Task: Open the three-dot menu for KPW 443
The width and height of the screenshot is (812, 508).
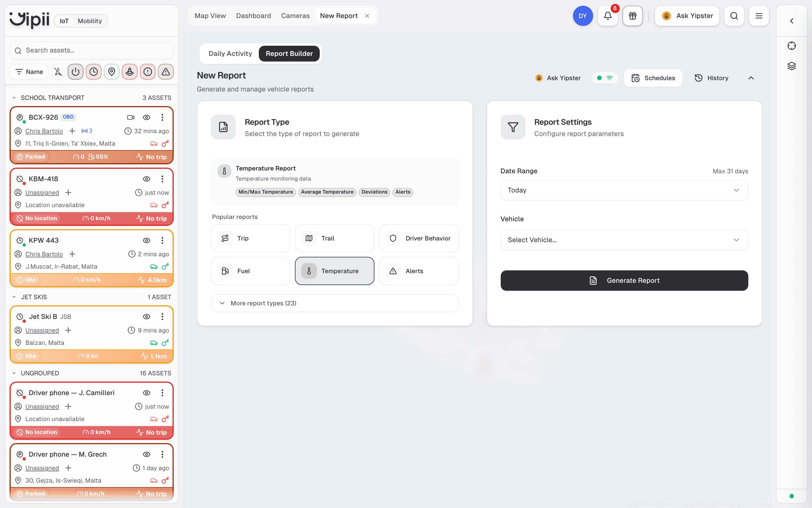Action: point(162,240)
